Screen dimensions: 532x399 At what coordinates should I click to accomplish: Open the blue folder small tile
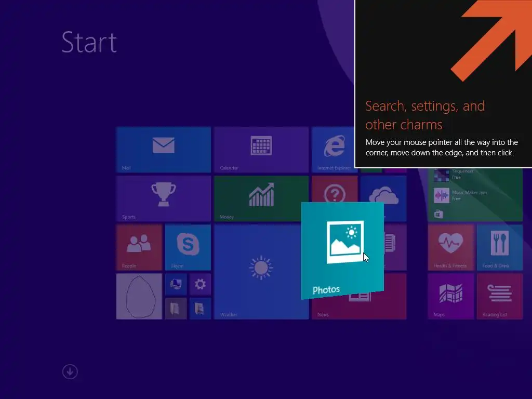pyautogui.click(x=200, y=309)
